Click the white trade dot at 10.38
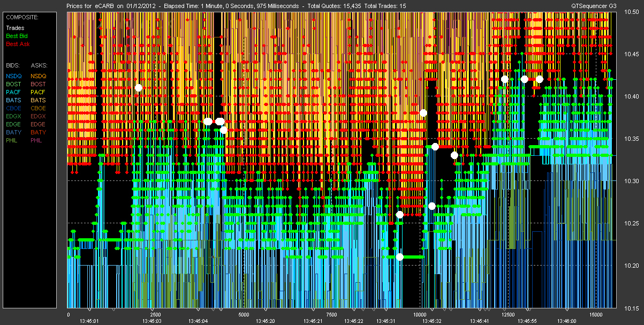The height and width of the screenshot is (325, 644). [x=423, y=112]
